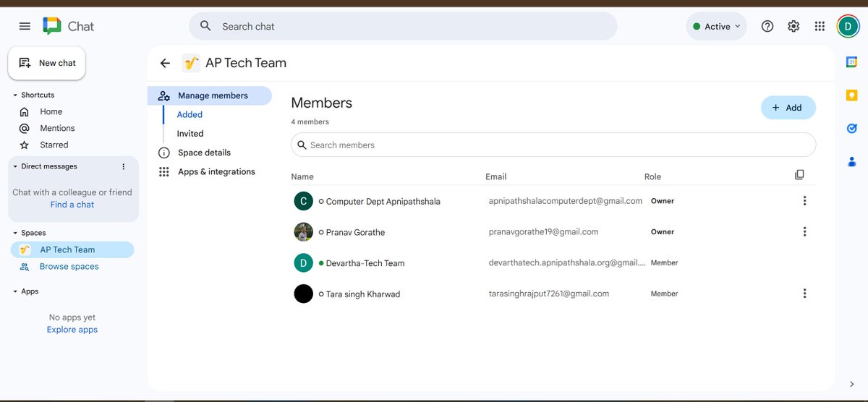Switch to the Added tab
868x402 pixels.
tap(190, 114)
